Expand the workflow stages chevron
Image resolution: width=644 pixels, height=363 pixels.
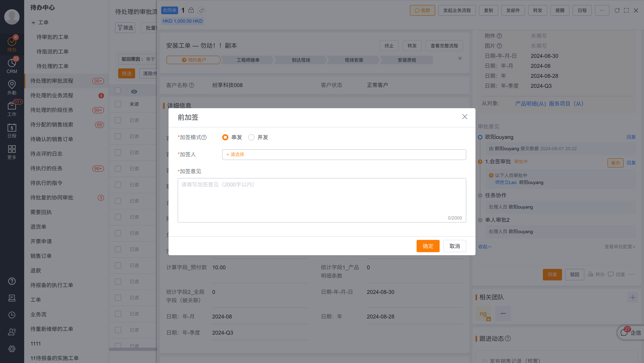point(460,59)
